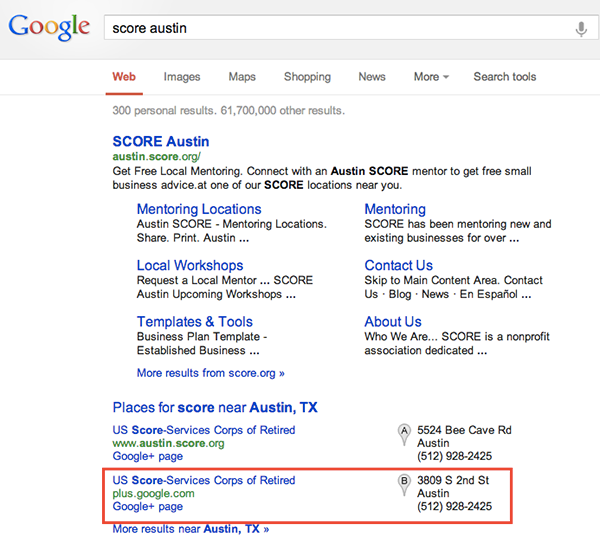Screen dimensions: 600x550
Task: Open the About Us sitelink
Action: click(x=393, y=321)
